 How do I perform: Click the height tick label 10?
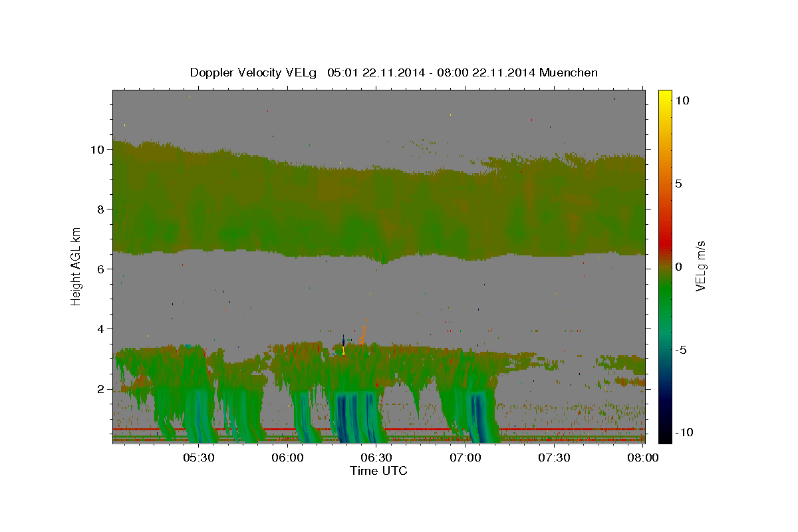98,150
